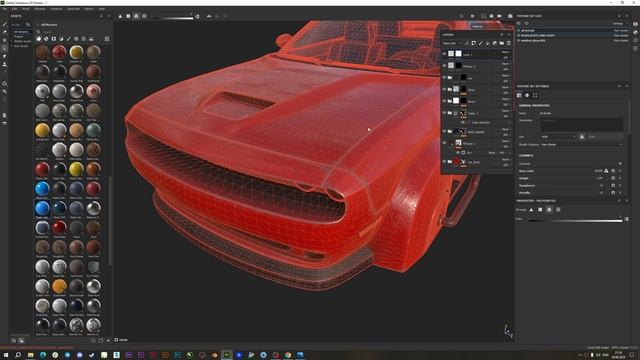Toggle visibility of third texture set in list
640x360 pixels.
point(519,40)
